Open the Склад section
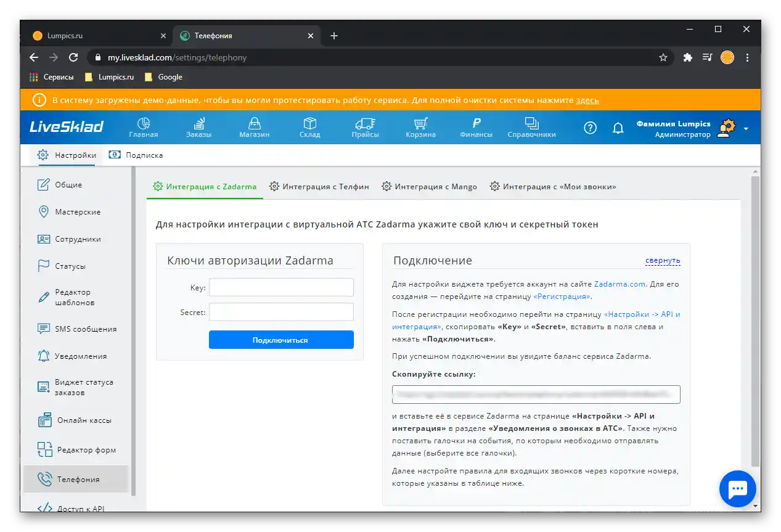This screenshot has width=781, height=532. click(x=309, y=127)
